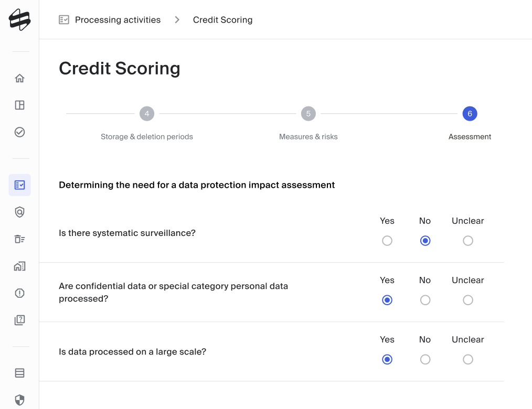The height and width of the screenshot is (409, 532).
Task: Click the company logo at top left
Action: click(20, 20)
